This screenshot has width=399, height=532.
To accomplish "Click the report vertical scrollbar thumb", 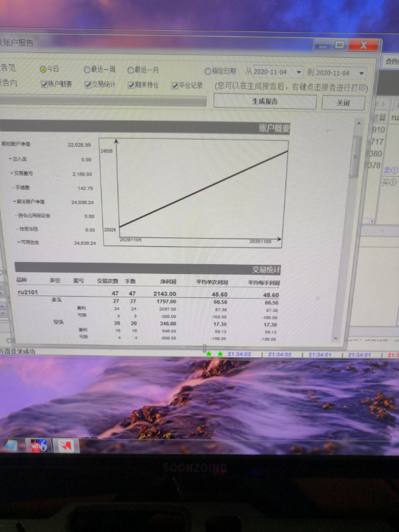I will tap(355, 156).
